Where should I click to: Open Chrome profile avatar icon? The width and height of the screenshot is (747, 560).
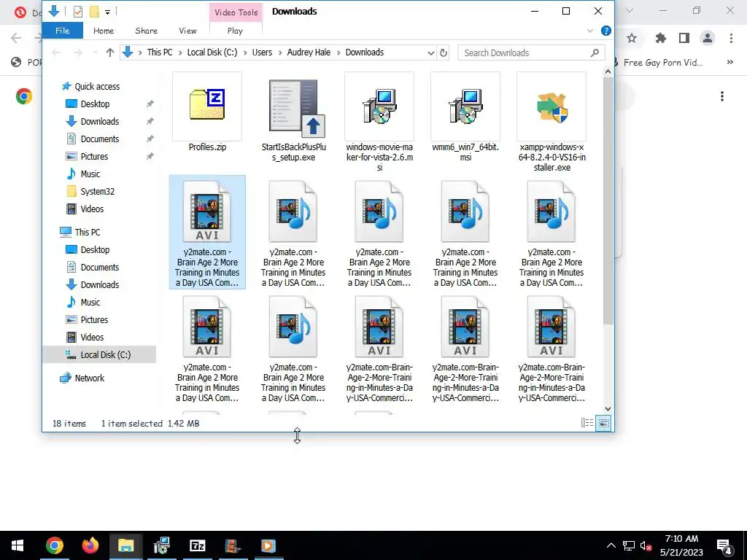click(708, 38)
